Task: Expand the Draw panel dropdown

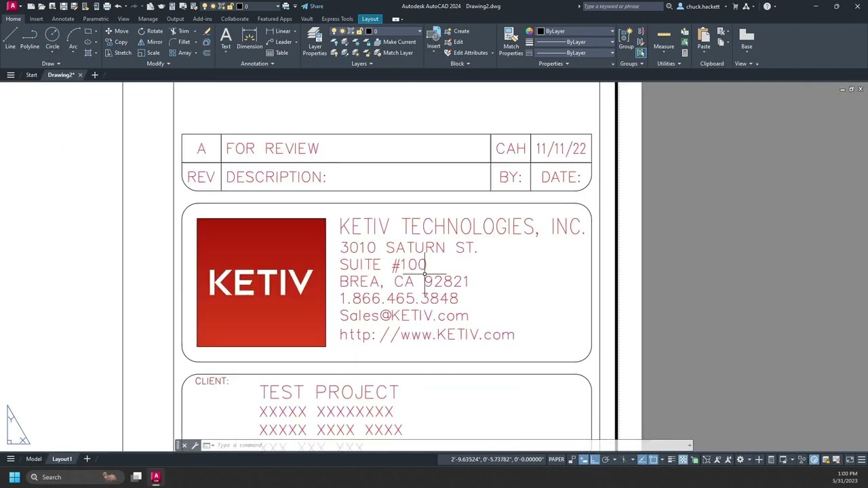Action: tap(51, 64)
